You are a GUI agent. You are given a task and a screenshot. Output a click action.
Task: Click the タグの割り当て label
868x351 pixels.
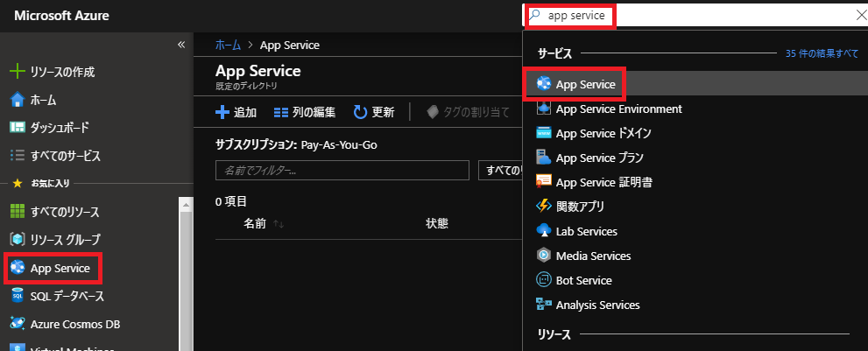point(476,112)
